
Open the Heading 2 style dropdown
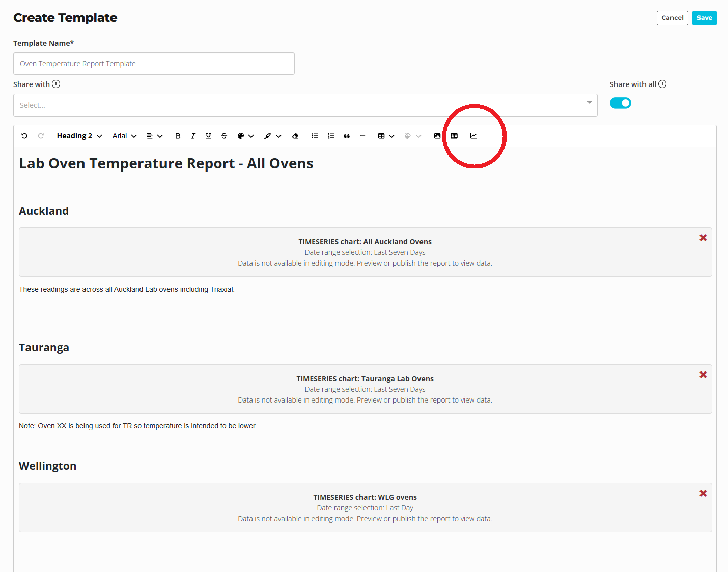79,136
